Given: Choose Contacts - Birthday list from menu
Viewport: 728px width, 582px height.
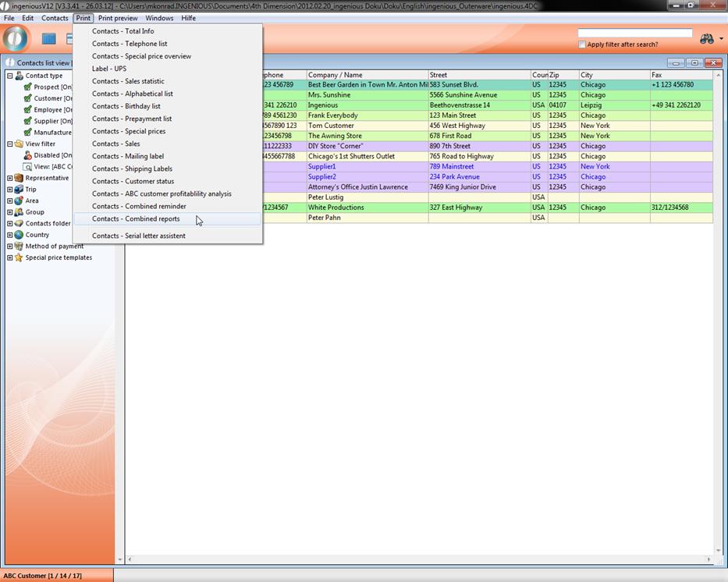Looking at the screenshot, I should tap(126, 106).
